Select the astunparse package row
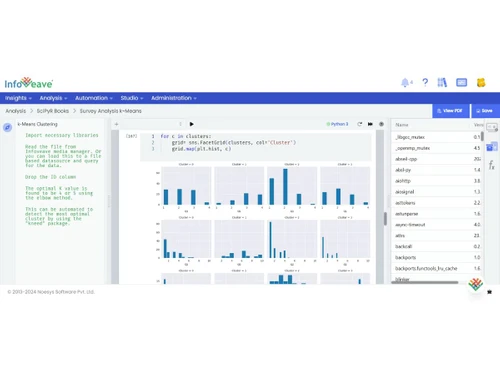Viewport: 500px width, 375px height. (437, 214)
